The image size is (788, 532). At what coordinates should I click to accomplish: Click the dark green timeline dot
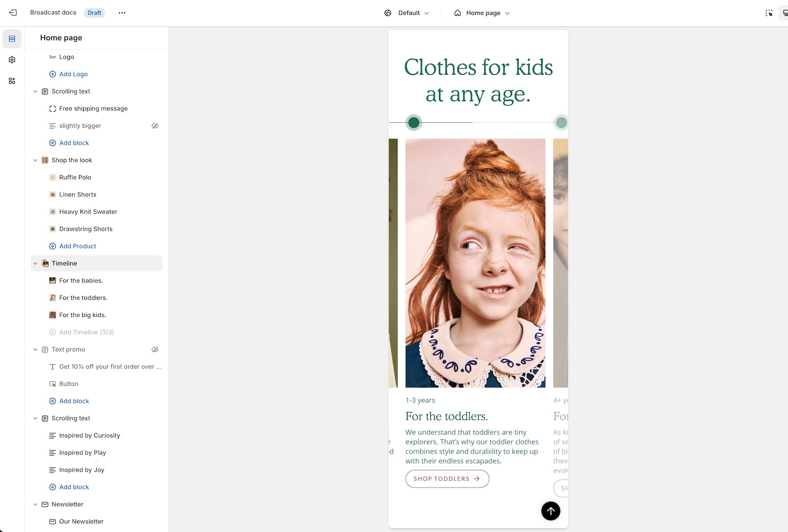point(414,123)
